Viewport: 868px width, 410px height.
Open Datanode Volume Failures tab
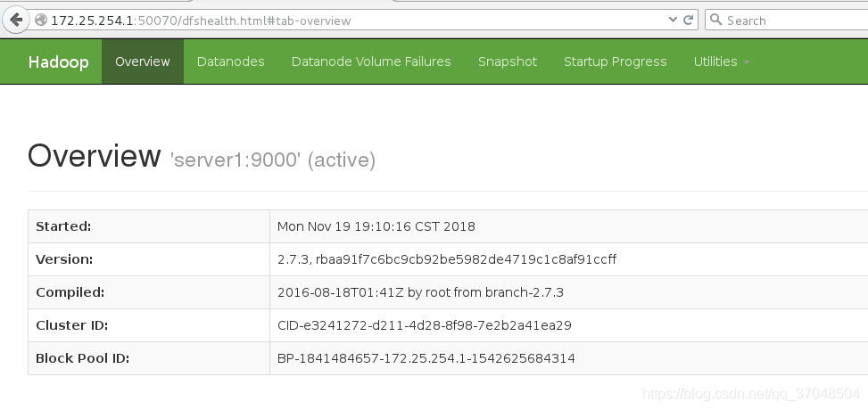371,61
